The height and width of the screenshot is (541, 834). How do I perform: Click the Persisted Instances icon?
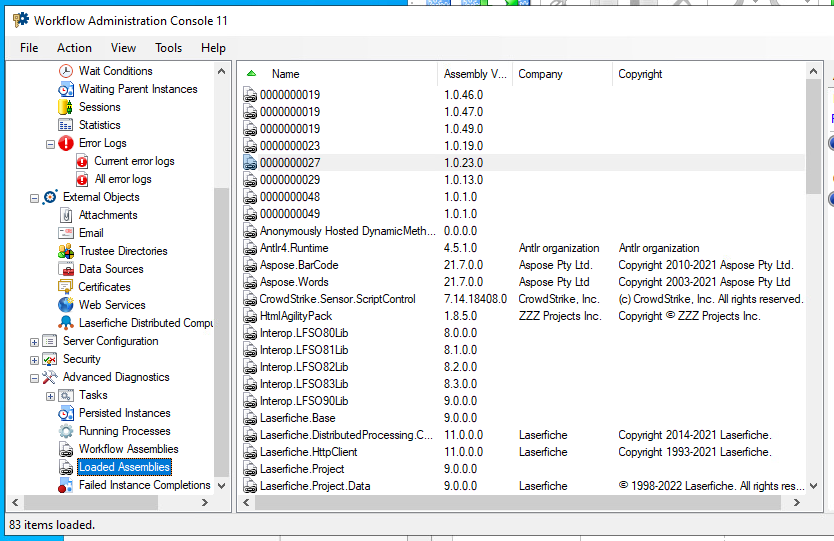65,413
